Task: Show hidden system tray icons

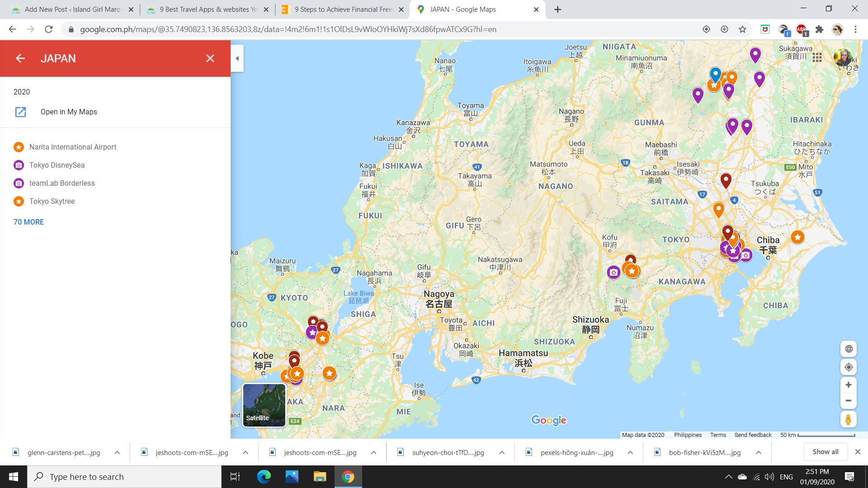Action: 728,477
